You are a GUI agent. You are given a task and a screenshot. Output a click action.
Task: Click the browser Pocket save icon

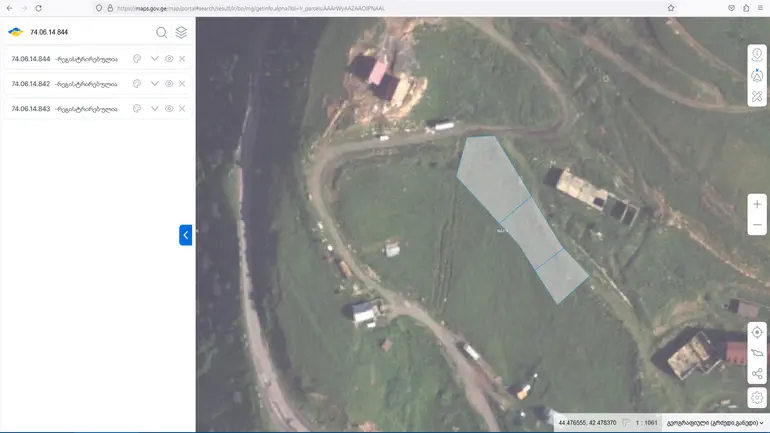tap(731, 8)
